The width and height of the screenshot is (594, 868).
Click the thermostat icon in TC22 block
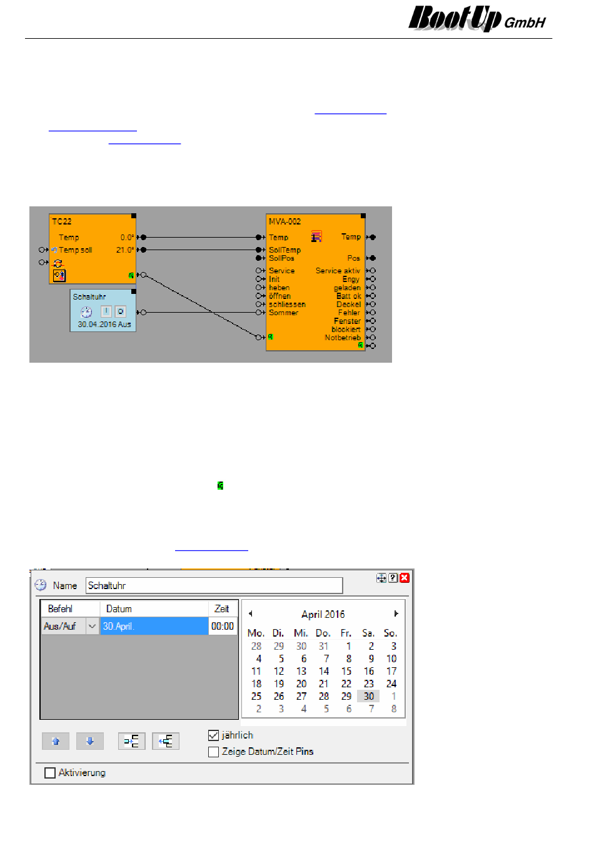pos(59,275)
